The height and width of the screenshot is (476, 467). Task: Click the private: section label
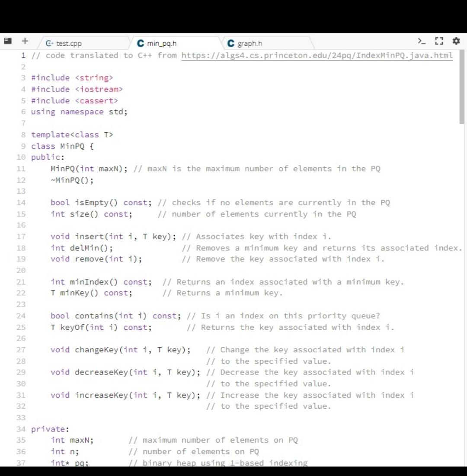point(48,429)
